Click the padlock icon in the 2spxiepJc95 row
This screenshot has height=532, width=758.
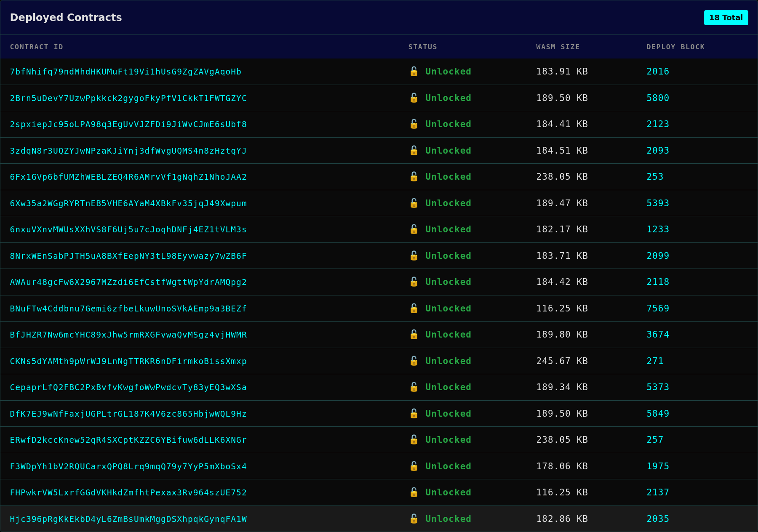click(414, 124)
